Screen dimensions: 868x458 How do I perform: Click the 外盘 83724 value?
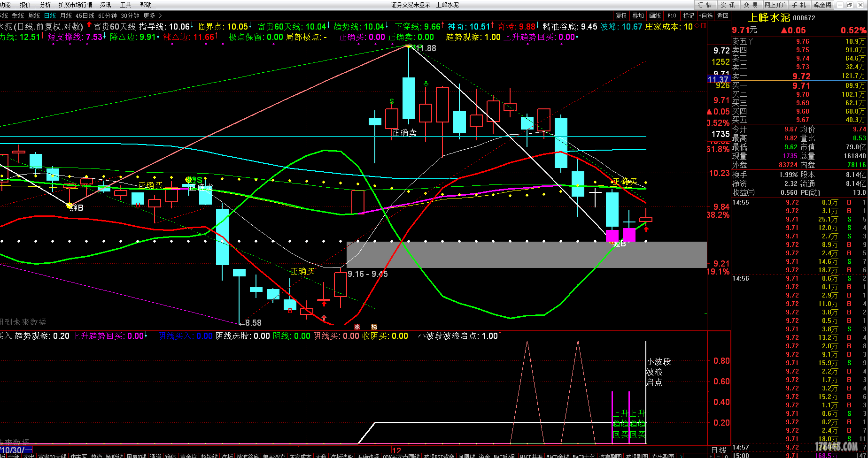click(788, 165)
